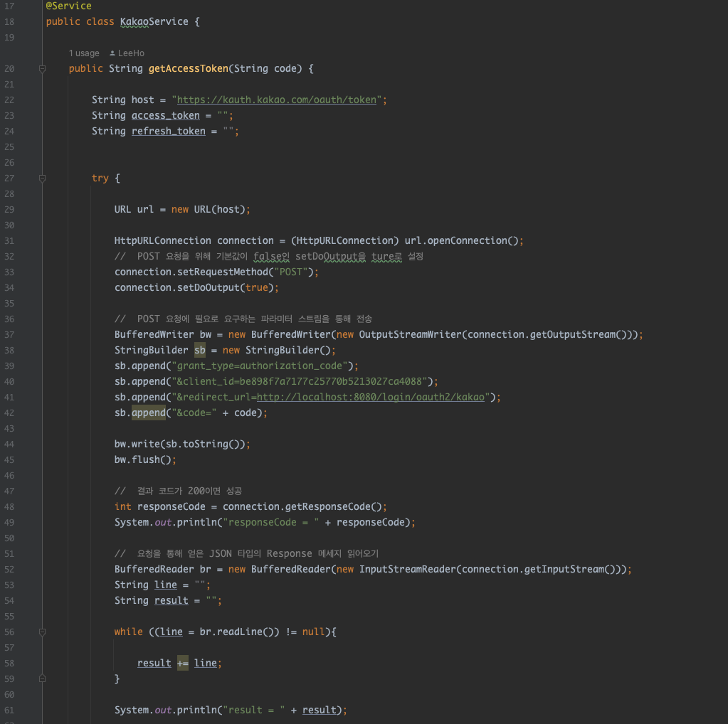This screenshot has height=724, width=728.
Task: Place cursor on KakaoService class name
Action: click(154, 22)
